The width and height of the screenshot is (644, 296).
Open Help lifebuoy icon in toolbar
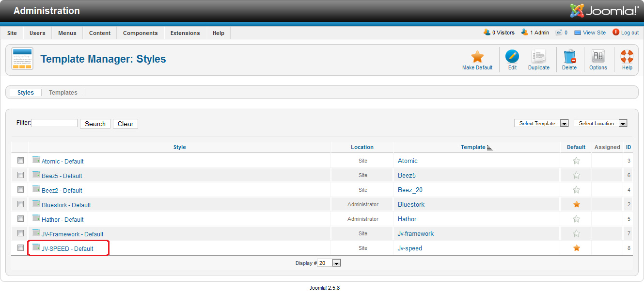(x=627, y=57)
